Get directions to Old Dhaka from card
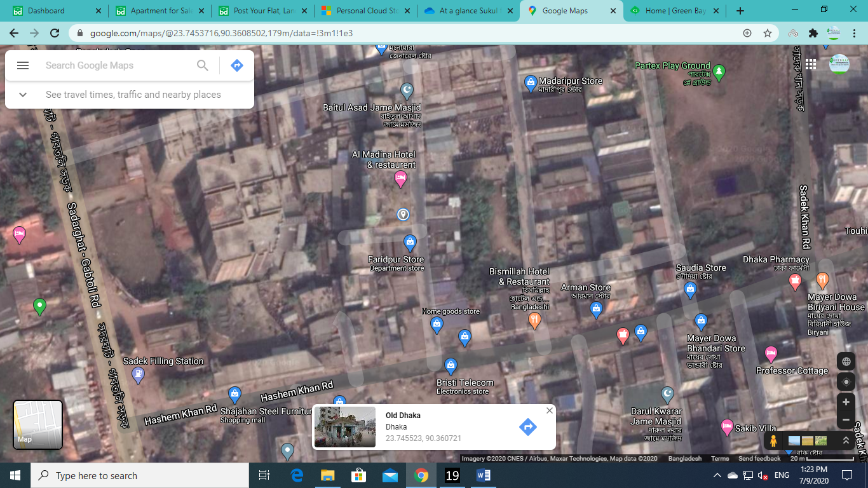 click(x=528, y=427)
